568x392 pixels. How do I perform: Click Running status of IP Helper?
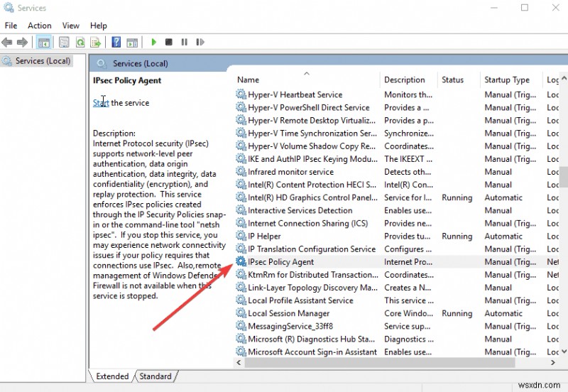[457, 236]
